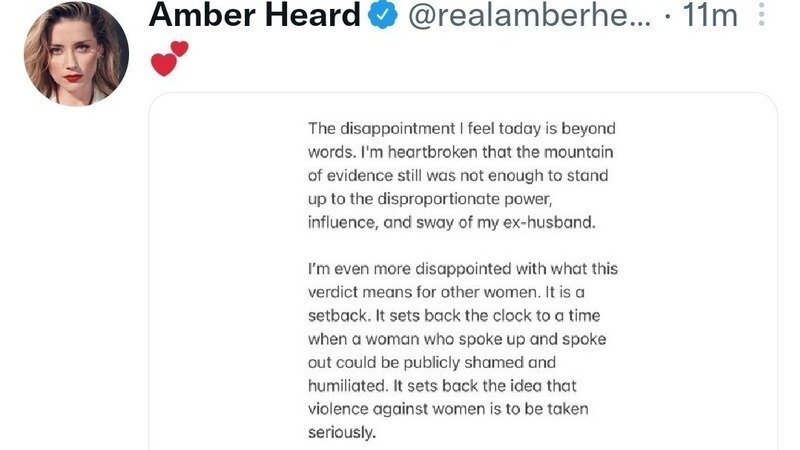Click the two red hearts emoji

pyautogui.click(x=168, y=58)
